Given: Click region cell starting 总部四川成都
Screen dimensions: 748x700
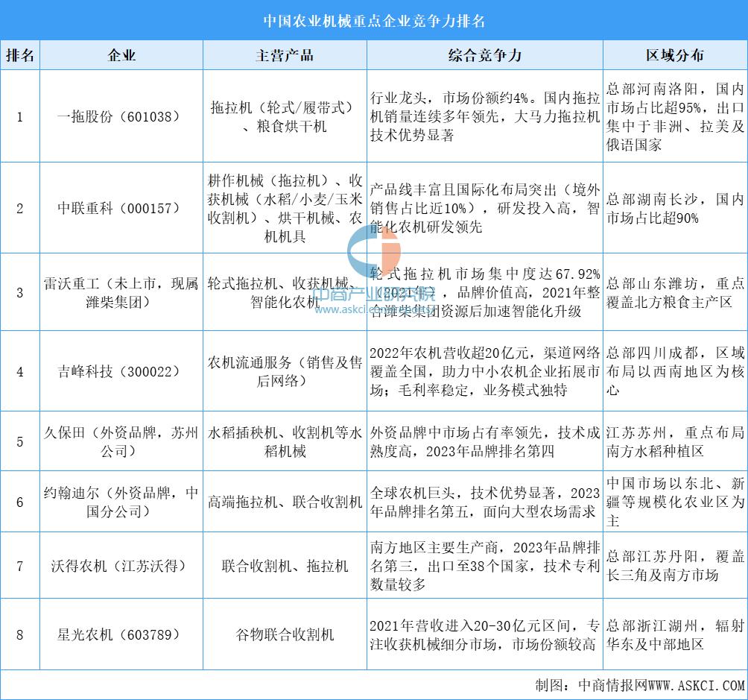Looking at the screenshot, I should tap(675, 371).
